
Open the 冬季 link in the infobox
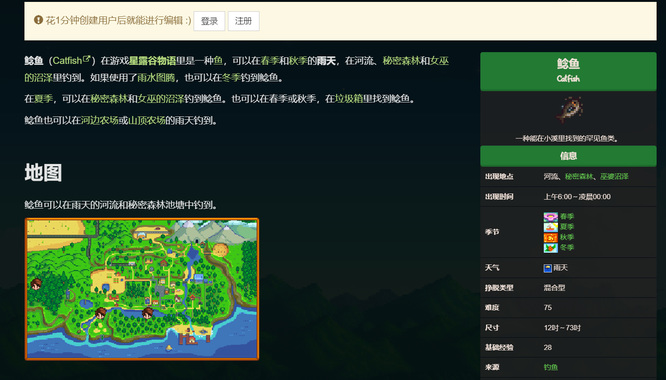pos(567,248)
